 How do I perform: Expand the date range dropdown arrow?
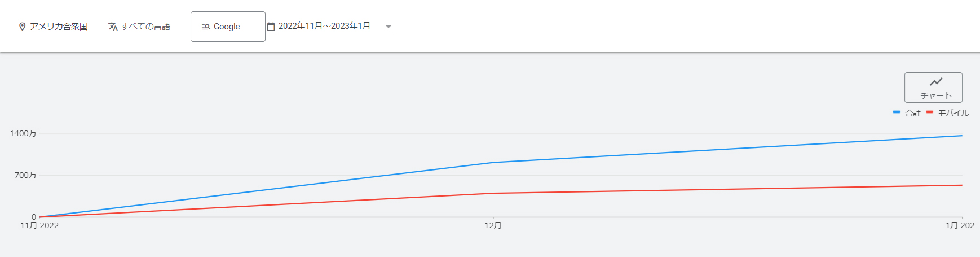(x=388, y=27)
